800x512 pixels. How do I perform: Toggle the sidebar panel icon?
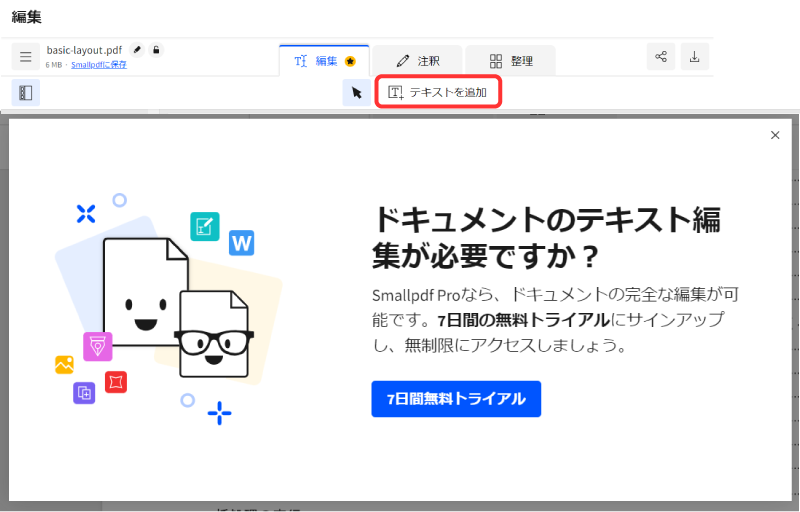(x=26, y=93)
